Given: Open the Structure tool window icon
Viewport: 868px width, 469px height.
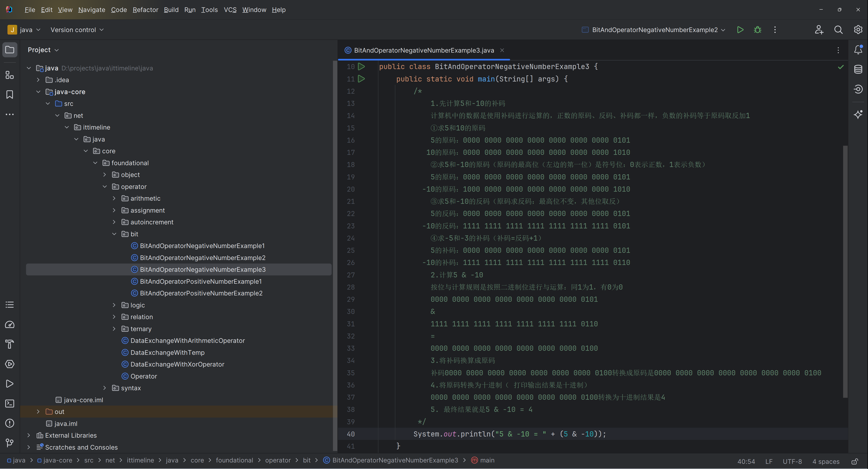Looking at the screenshot, I should (10, 75).
